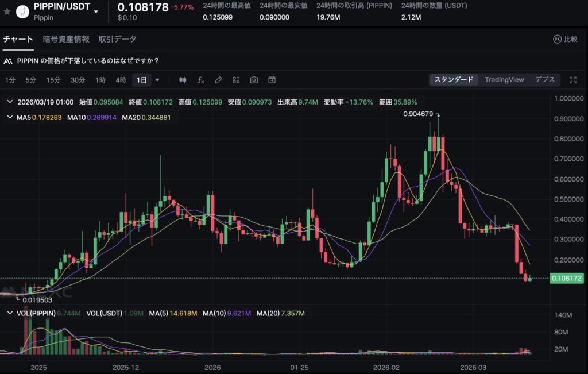Open the fx indicators menu
This screenshot has width=588, height=374.
[200, 80]
